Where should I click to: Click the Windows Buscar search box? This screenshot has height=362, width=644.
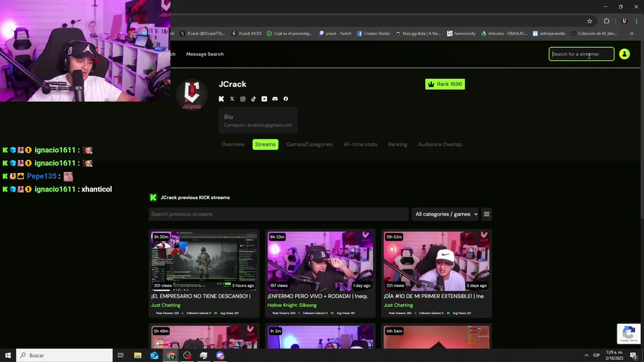[x=64, y=355]
